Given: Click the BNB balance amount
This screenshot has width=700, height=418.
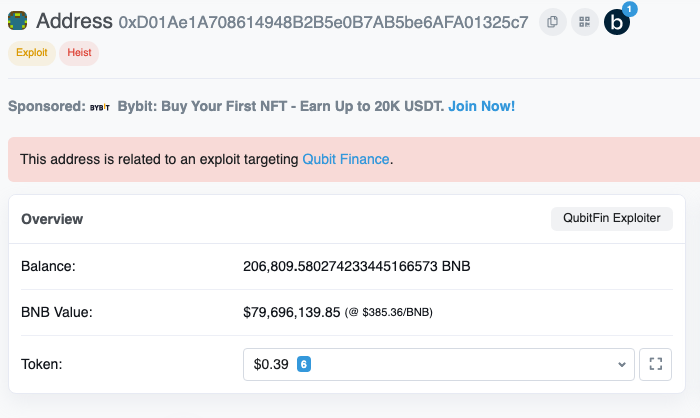Looking at the screenshot, I should point(357,266).
